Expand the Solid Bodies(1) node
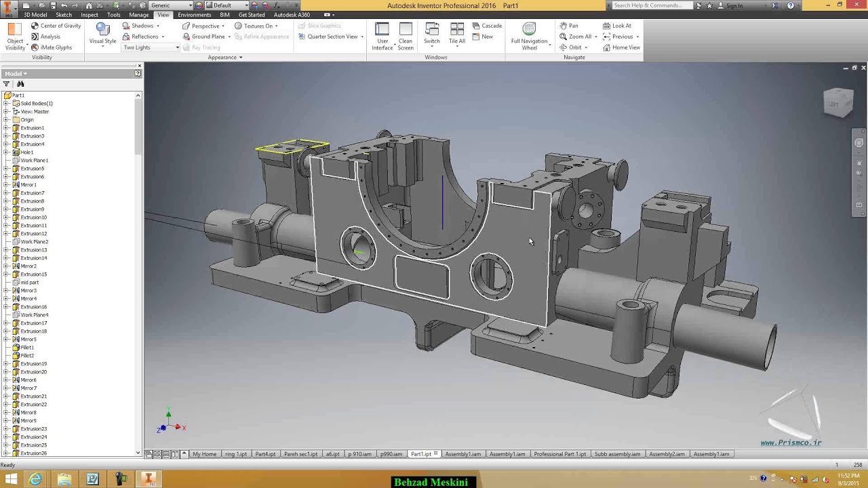The width and height of the screenshot is (868, 488). click(x=7, y=104)
